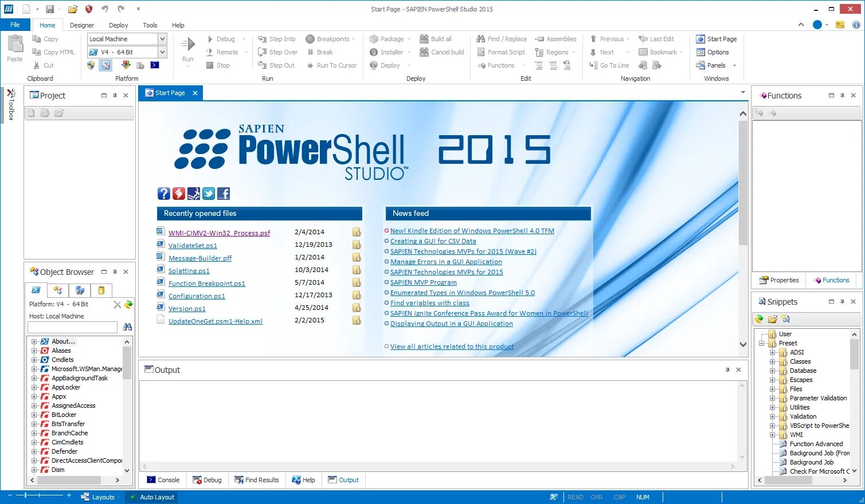Click the refresh icon in Object Browser
The width and height of the screenshot is (865, 504).
click(128, 305)
